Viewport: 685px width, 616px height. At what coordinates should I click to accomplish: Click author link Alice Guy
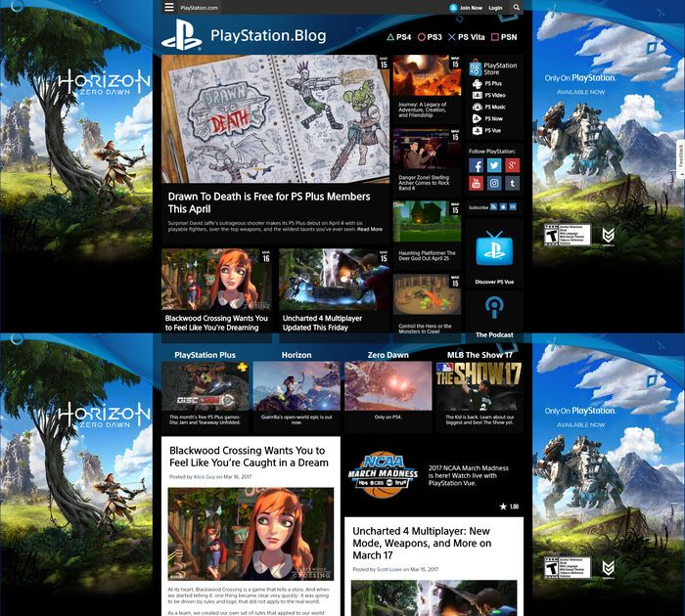[204, 477]
